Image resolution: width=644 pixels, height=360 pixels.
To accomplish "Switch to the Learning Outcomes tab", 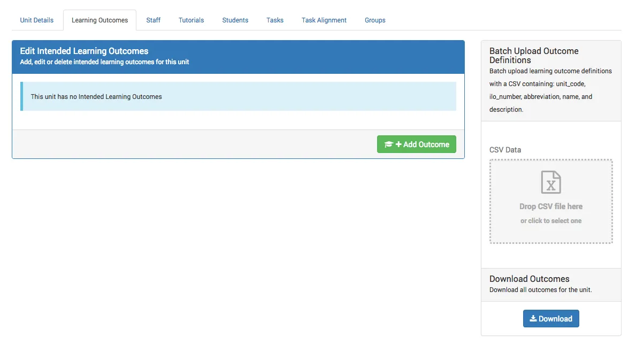I will [x=99, y=20].
